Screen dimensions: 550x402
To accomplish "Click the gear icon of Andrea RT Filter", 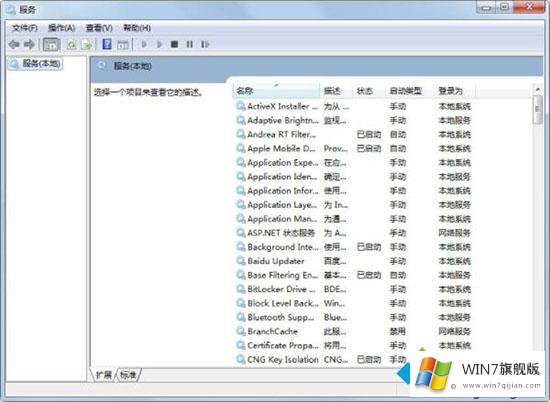I will [x=241, y=134].
